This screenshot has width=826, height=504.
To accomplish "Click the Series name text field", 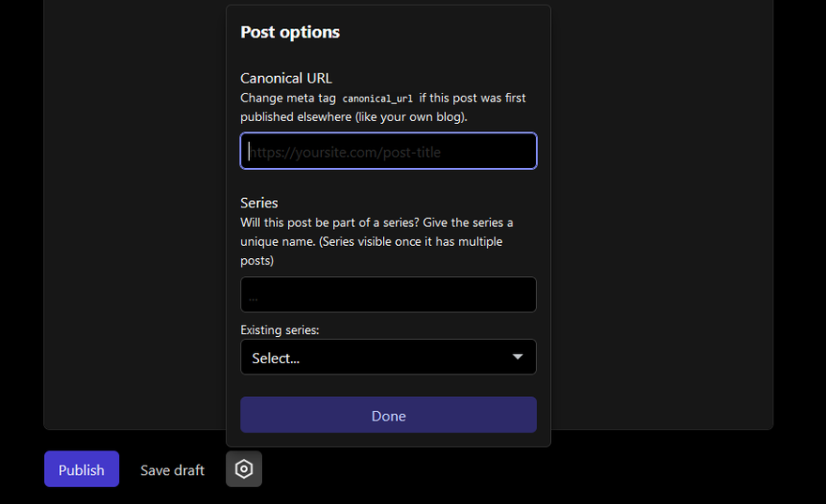I will tap(389, 295).
